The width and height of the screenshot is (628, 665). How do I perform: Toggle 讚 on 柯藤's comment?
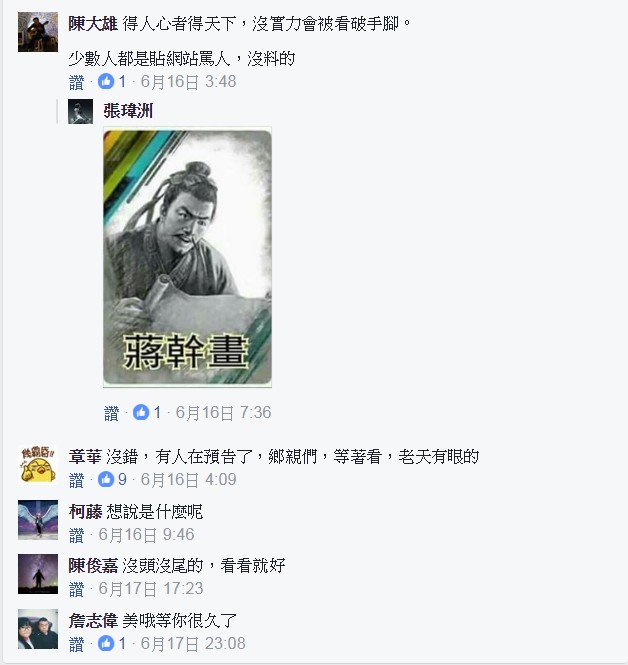[76, 535]
